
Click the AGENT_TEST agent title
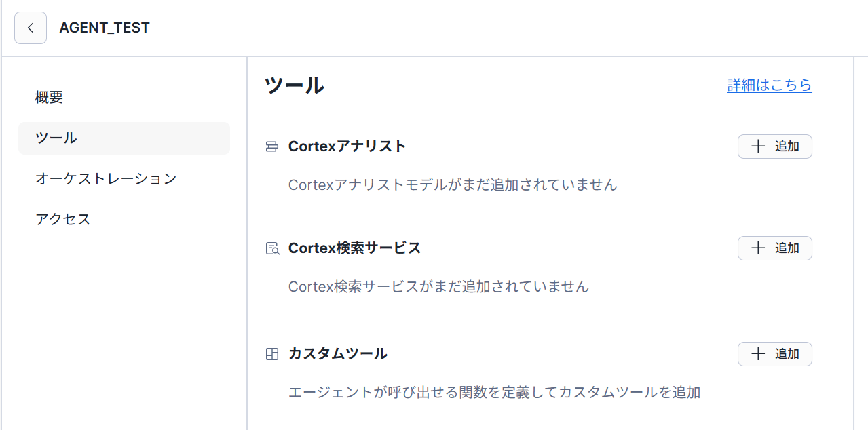coord(105,28)
